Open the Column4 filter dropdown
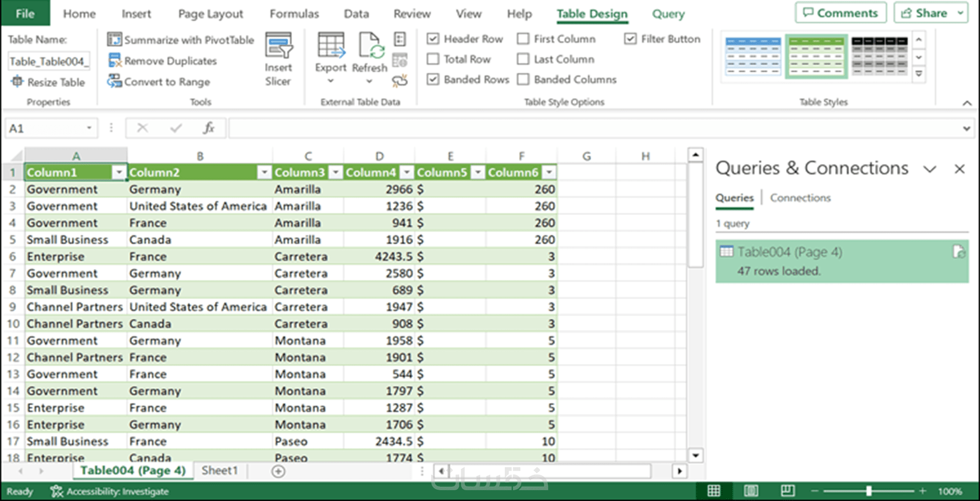980x501 pixels. [407, 173]
